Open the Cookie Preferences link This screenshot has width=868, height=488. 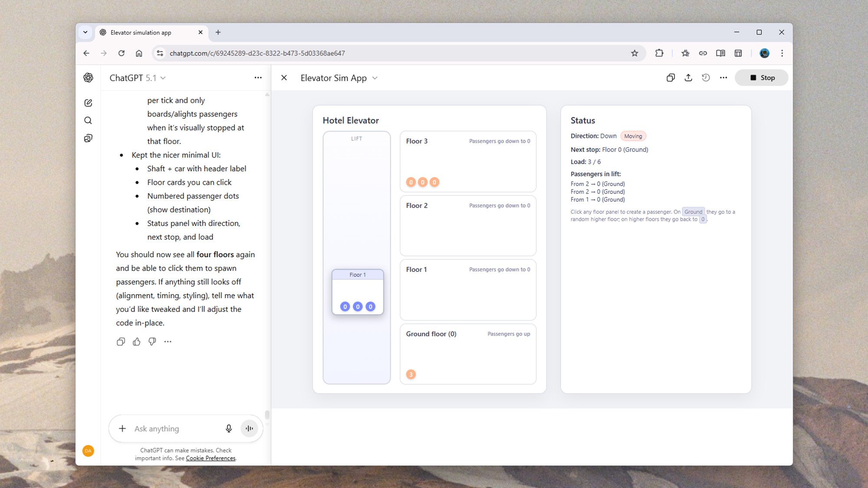(x=210, y=458)
